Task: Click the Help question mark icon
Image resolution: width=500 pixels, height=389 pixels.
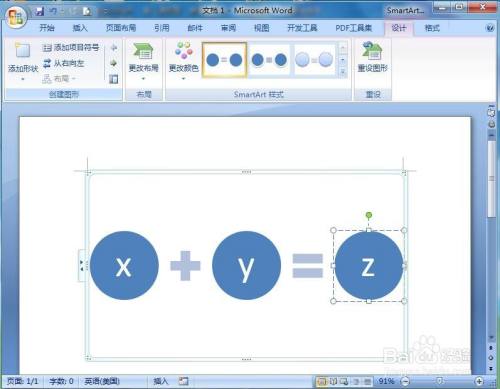Action: tap(490, 28)
